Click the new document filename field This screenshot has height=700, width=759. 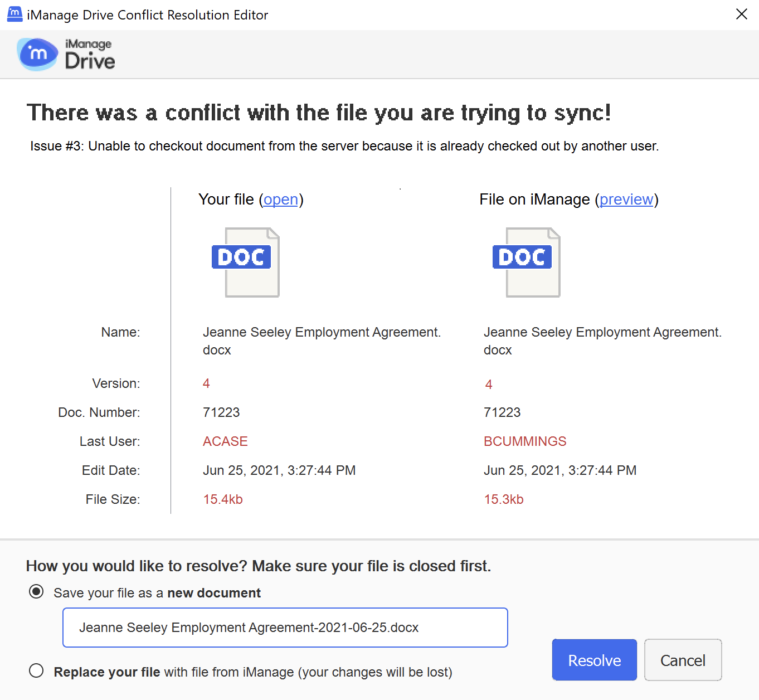tap(285, 628)
